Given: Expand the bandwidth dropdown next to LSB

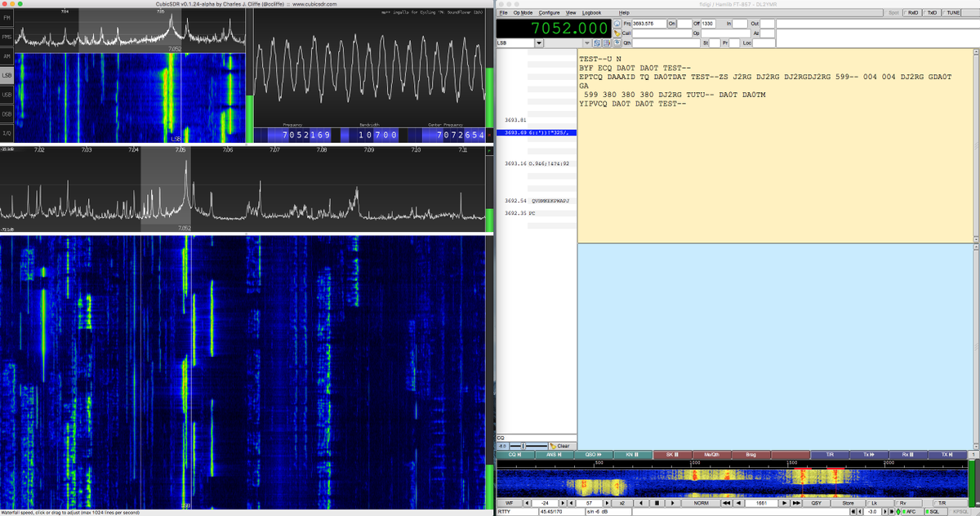Looking at the screenshot, I should point(586,42).
